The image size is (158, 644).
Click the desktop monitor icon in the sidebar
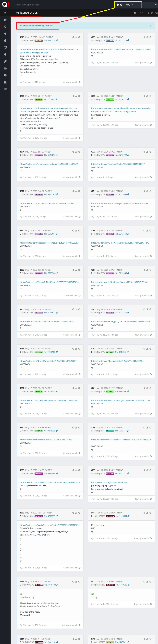click(x=5, y=48)
